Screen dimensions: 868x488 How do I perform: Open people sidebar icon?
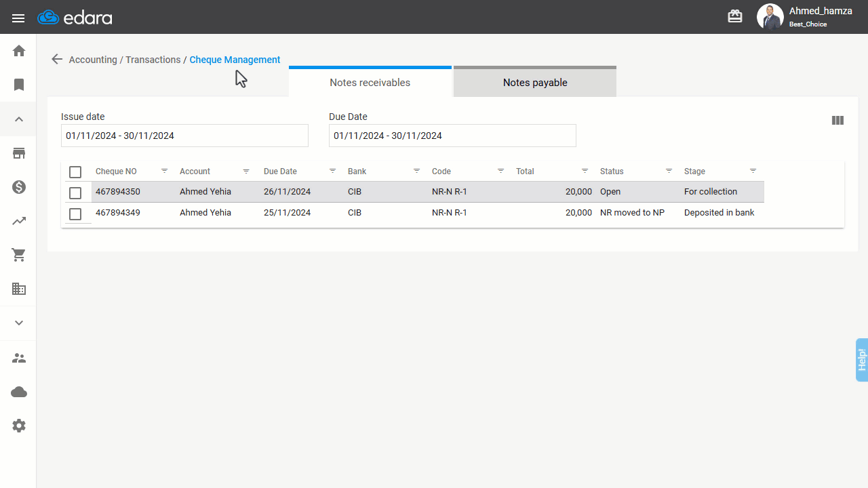tap(19, 358)
